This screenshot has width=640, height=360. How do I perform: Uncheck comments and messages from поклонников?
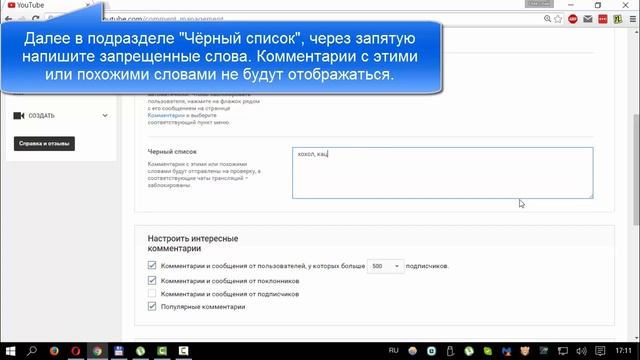[152, 280]
